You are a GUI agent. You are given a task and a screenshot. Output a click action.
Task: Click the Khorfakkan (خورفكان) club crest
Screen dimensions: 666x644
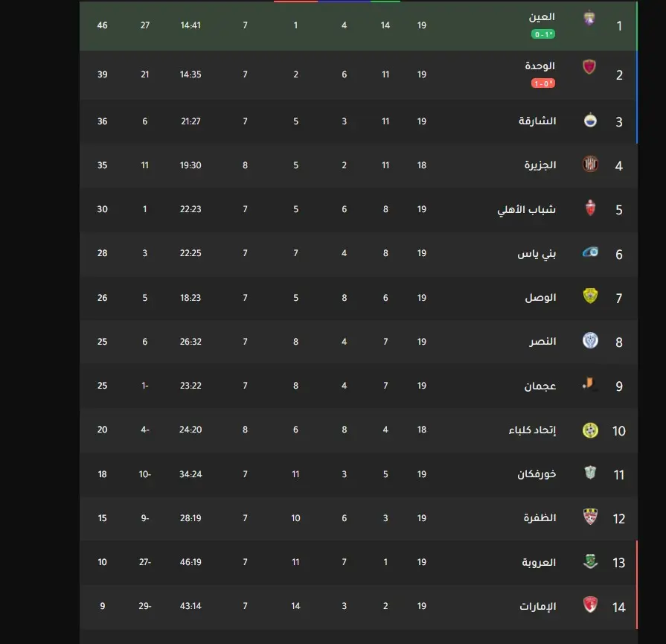[x=590, y=472]
